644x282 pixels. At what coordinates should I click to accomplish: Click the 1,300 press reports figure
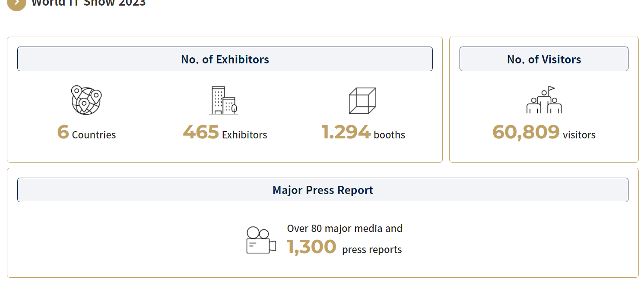[x=344, y=247]
